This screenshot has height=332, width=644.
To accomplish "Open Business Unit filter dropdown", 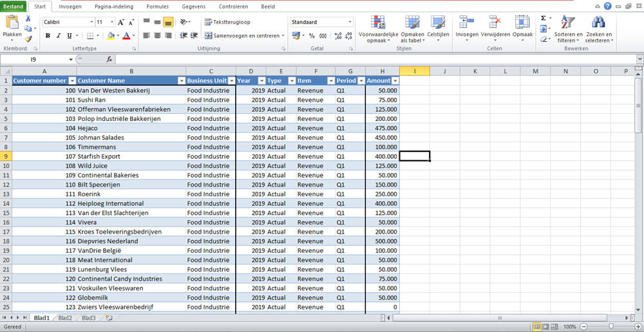I will pos(232,81).
